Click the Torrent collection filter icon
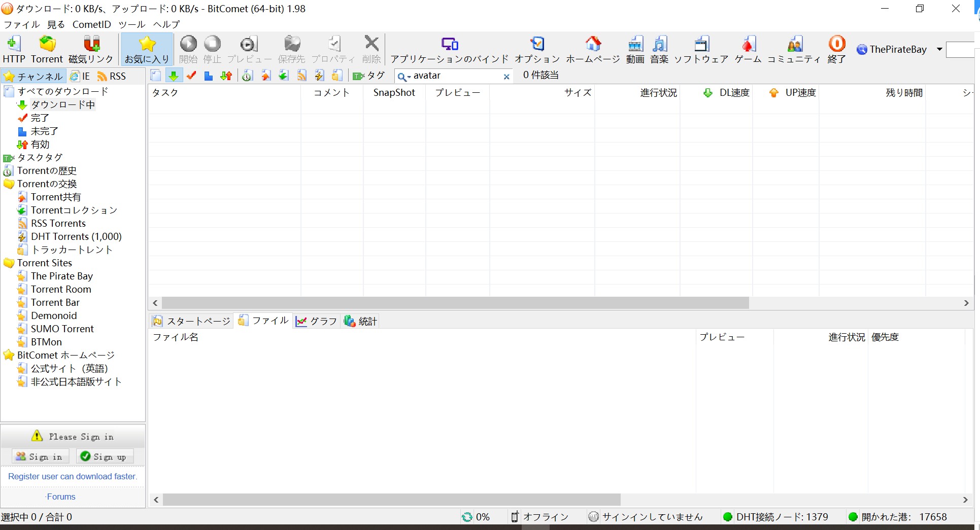 pos(283,76)
